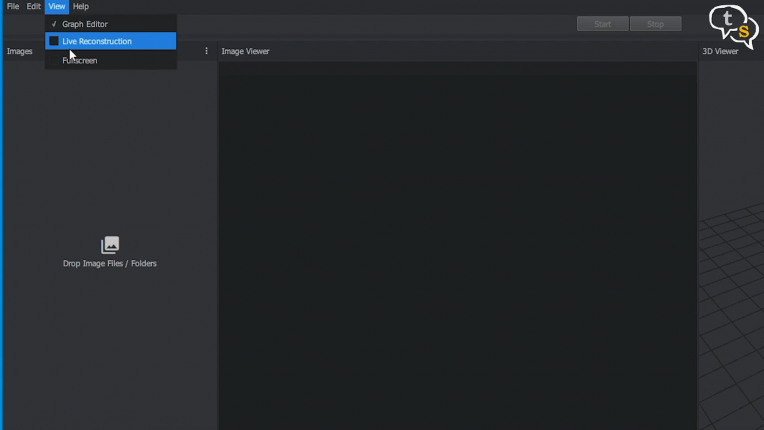The image size is (764, 430).
Task: Click the checkmark beside Graph Editor
Action: (x=54, y=24)
